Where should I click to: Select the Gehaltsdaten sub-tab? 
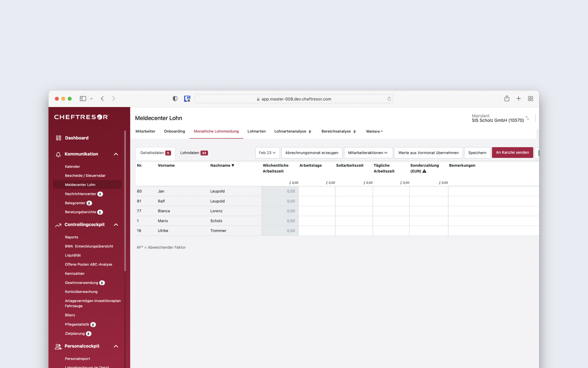156,153
